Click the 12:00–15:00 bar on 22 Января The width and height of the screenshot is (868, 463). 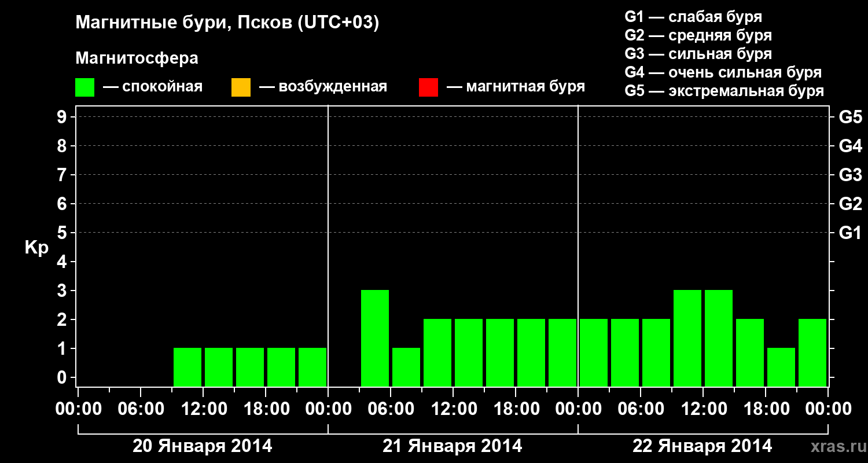[719, 338]
